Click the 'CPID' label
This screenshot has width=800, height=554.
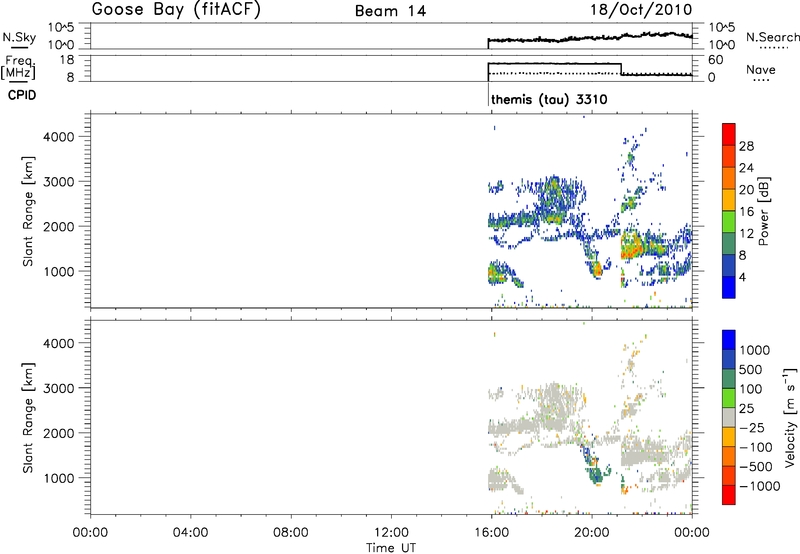[22, 95]
